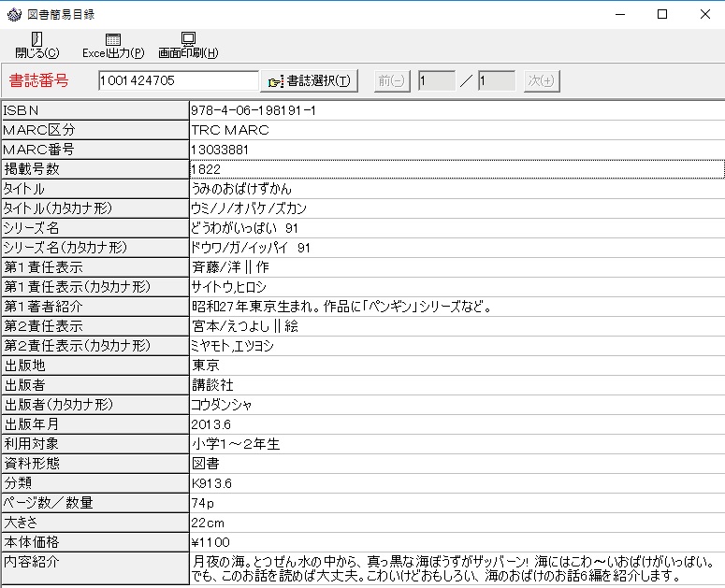Click the current record number field
This screenshot has width=725, height=588.
click(437, 81)
